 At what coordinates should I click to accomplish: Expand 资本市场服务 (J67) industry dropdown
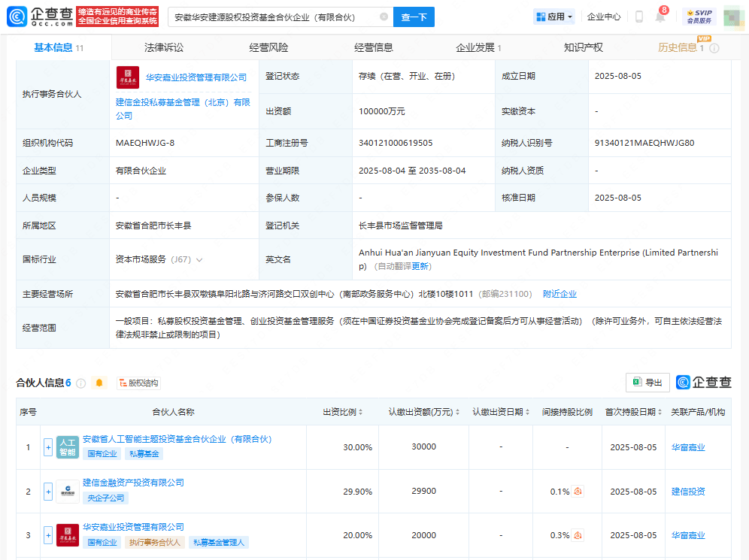[x=199, y=259]
